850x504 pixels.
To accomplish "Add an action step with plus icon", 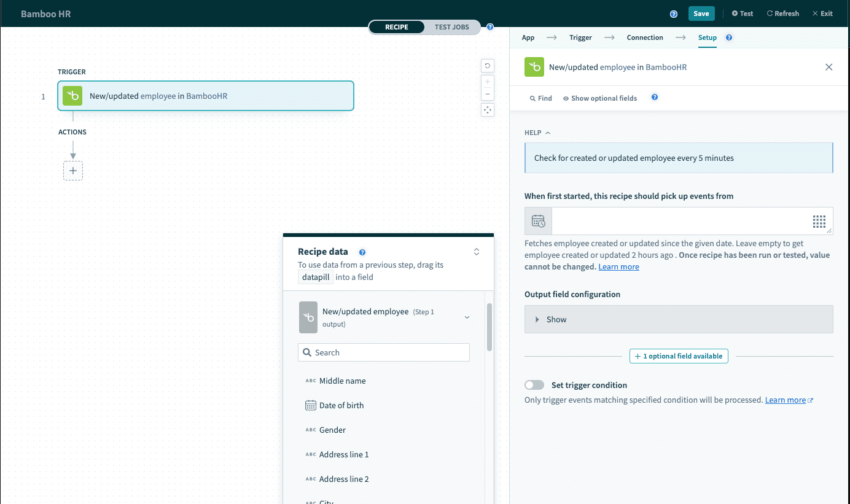I will pyautogui.click(x=73, y=171).
